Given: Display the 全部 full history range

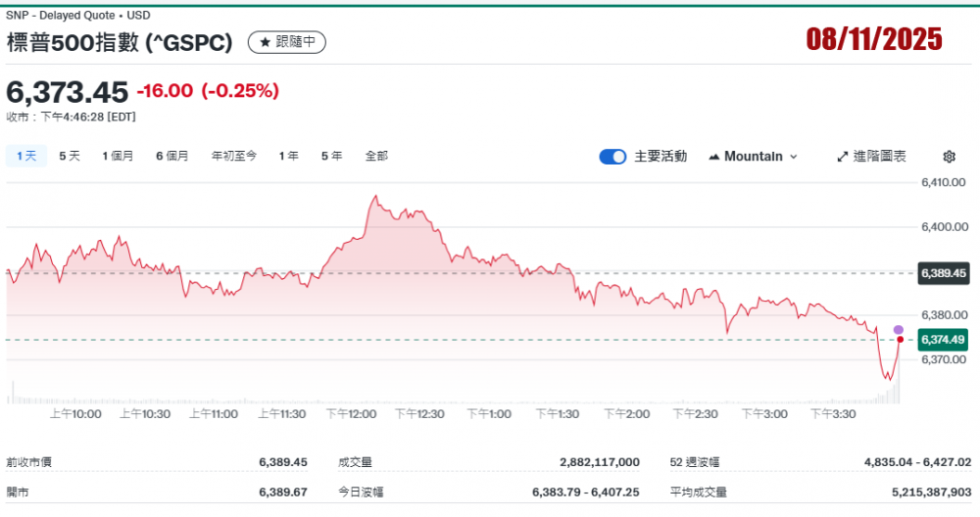Looking at the screenshot, I should pyautogui.click(x=376, y=156).
